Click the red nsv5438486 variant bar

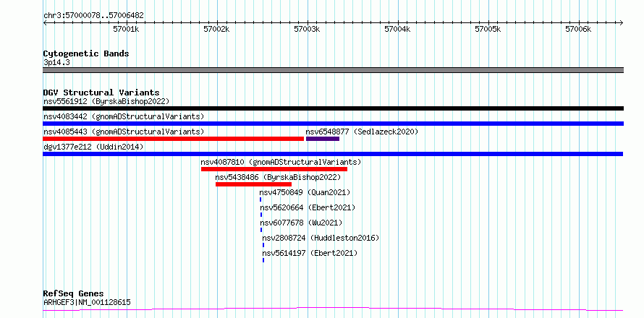click(253, 184)
